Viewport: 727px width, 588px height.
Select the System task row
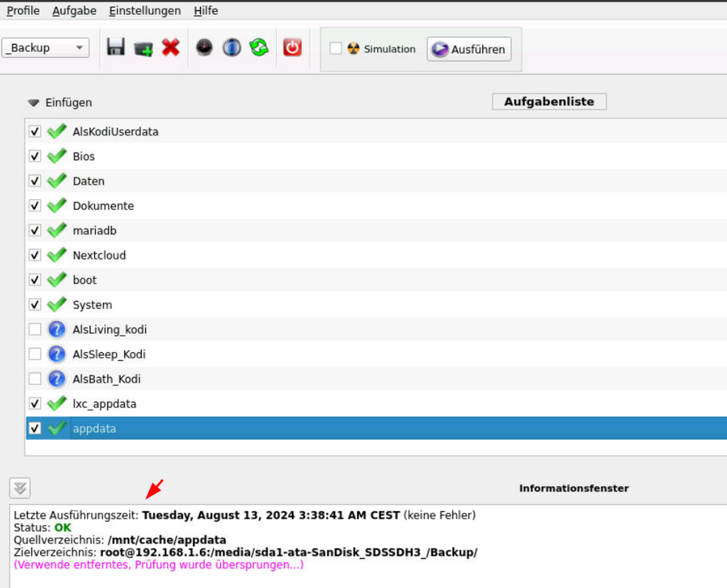tap(376, 304)
